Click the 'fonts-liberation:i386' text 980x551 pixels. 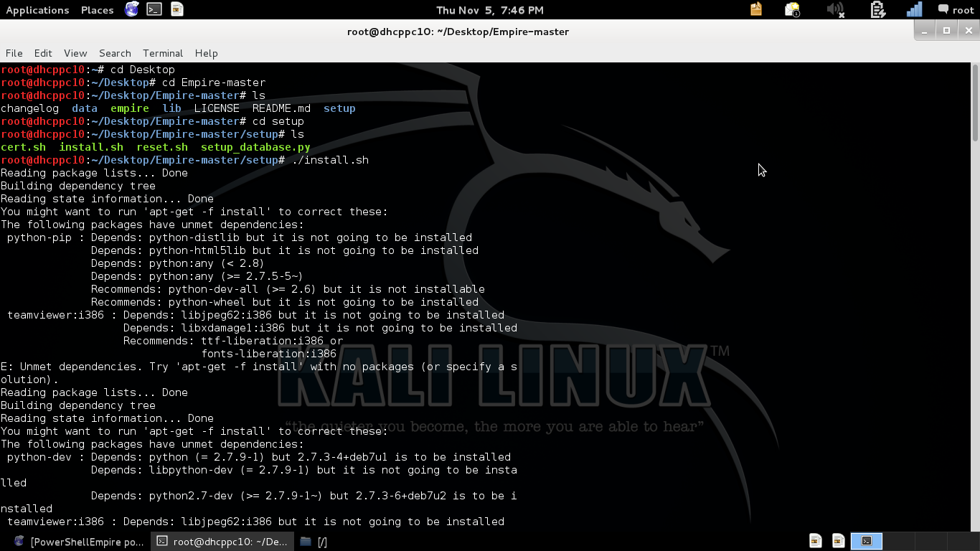coord(268,354)
